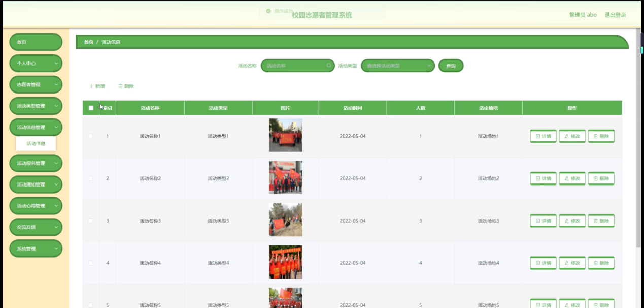
Task: Click 管理员 abo in the header
Action: click(583, 15)
